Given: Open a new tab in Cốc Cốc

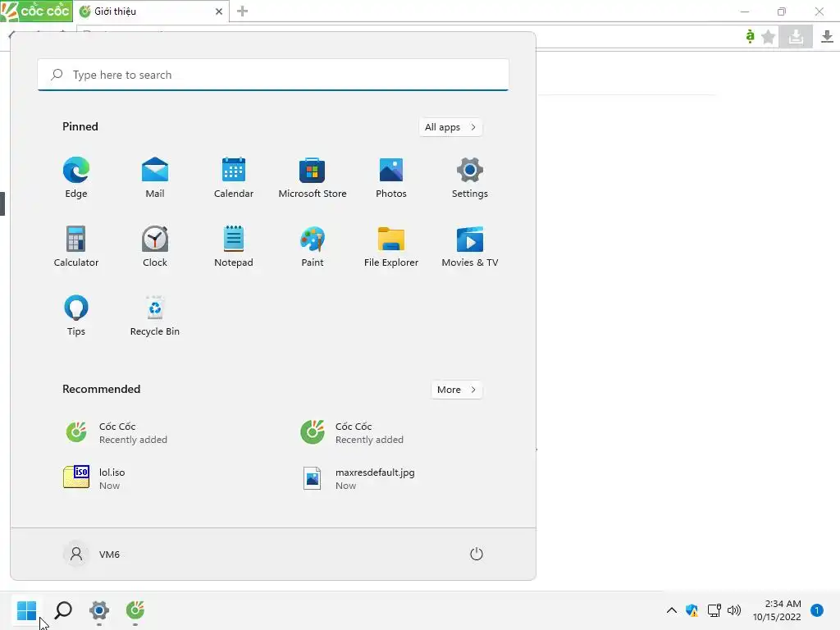Looking at the screenshot, I should pos(242,11).
